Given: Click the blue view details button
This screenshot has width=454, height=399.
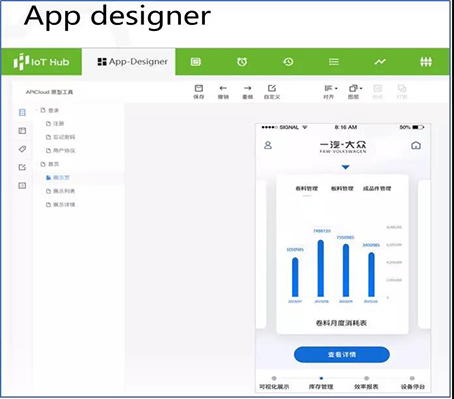Looking at the screenshot, I should pyautogui.click(x=342, y=354).
